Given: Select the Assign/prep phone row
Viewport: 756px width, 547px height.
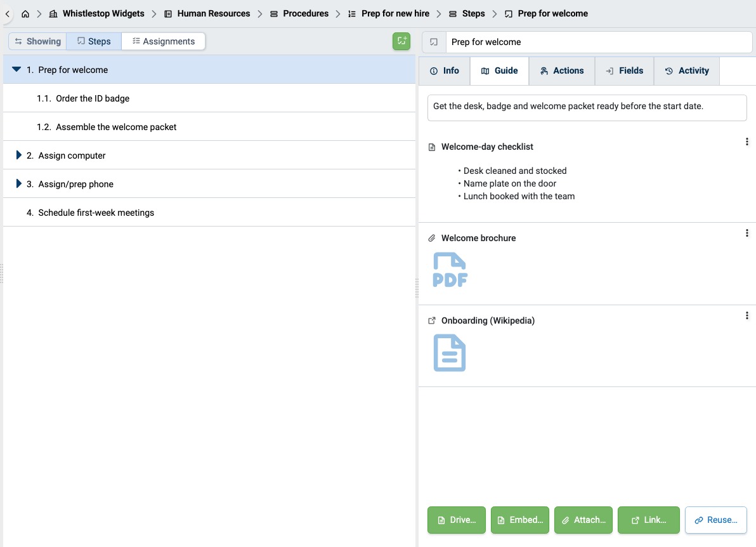Looking at the screenshot, I should click(209, 184).
